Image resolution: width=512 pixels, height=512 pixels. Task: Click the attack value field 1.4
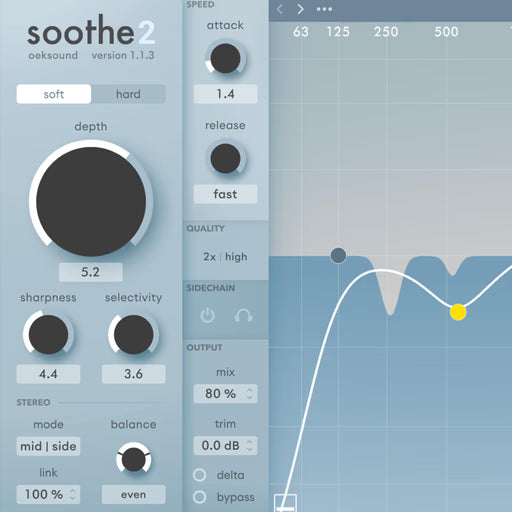[x=225, y=94]
